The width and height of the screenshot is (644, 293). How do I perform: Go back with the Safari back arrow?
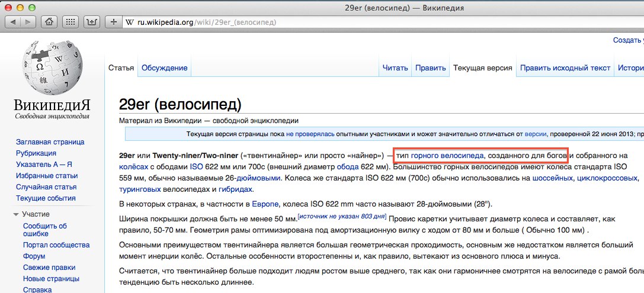point(14,22)
